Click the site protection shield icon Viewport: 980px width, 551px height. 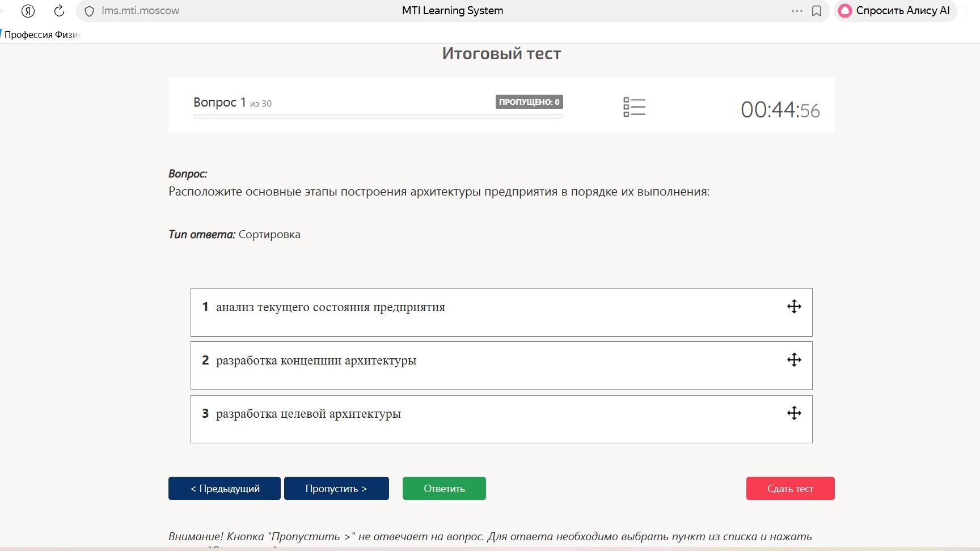pos(89,11)
